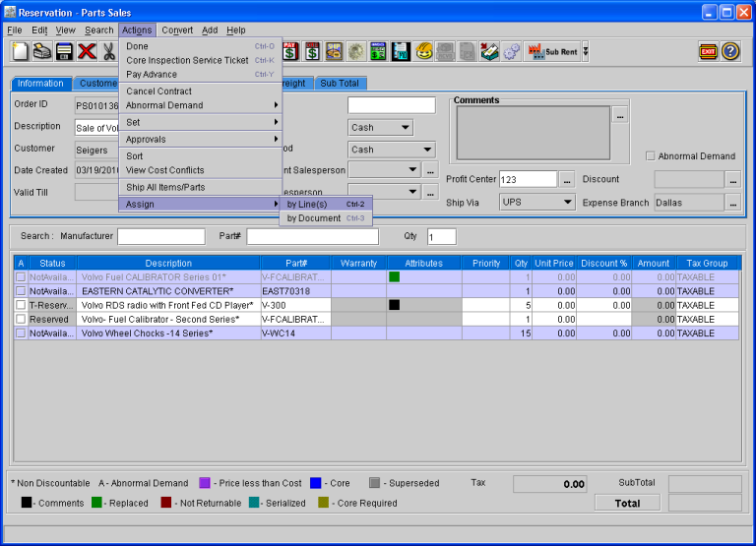Click the red X delete icon
This screenshot has width=756, height=546.
point(87,51)
